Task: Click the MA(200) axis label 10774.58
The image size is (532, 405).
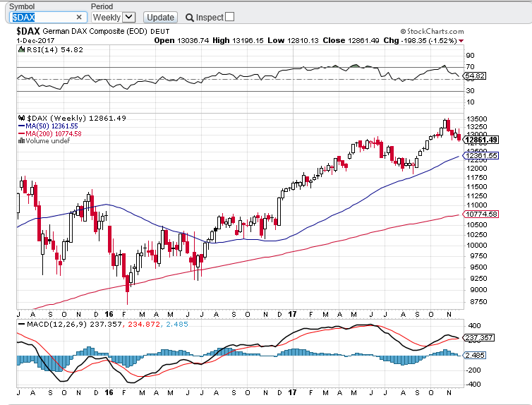Action: [x=480, y=214]
